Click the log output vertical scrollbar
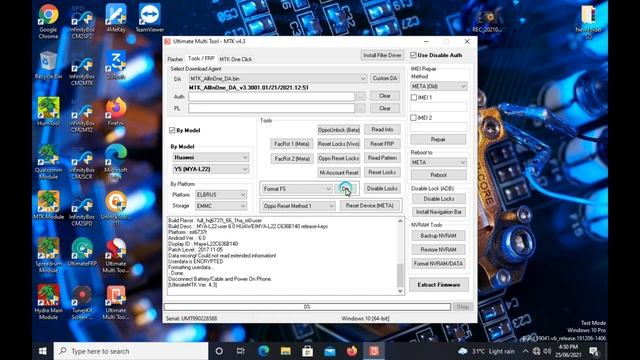This screenshot has height=360, width=640. click(400, 256)
